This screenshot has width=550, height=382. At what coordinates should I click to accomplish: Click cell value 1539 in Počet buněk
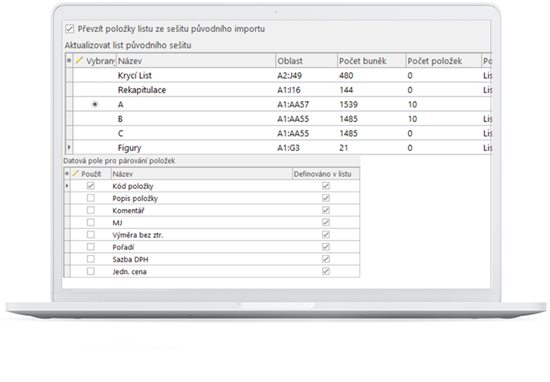[348, 105]
